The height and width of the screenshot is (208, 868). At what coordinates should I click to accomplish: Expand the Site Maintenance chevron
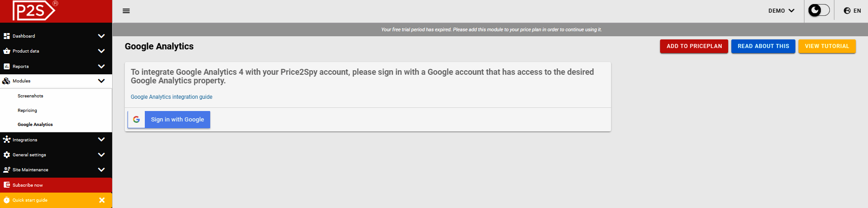click(101, 170)
